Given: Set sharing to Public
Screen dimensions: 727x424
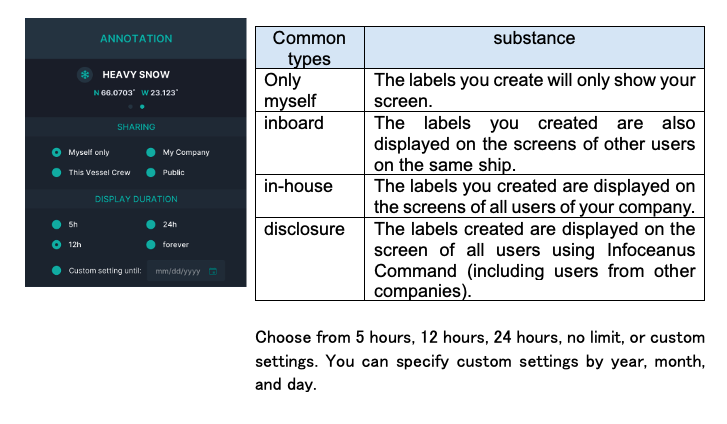Looking at the screenshot, I should (x=151, y=173).
